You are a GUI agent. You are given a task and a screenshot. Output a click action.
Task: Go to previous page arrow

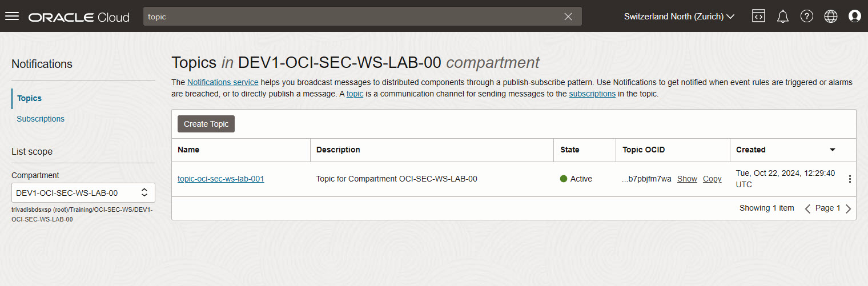pyautogui.click(x=807, y=208)
